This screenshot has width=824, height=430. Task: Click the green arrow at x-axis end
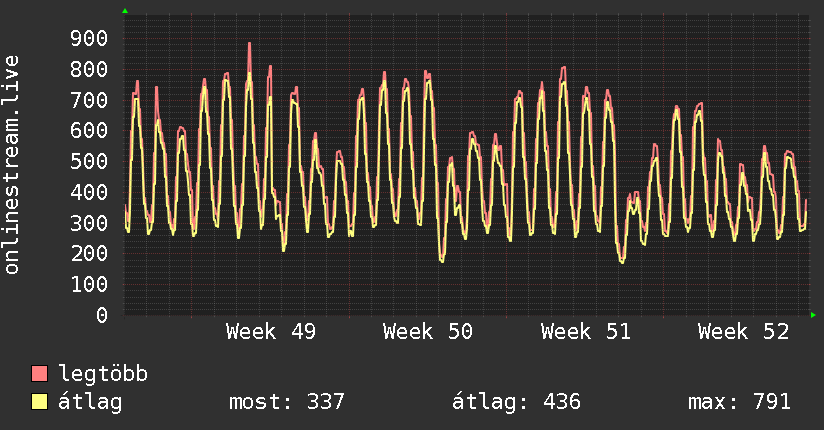pos(813,315)
